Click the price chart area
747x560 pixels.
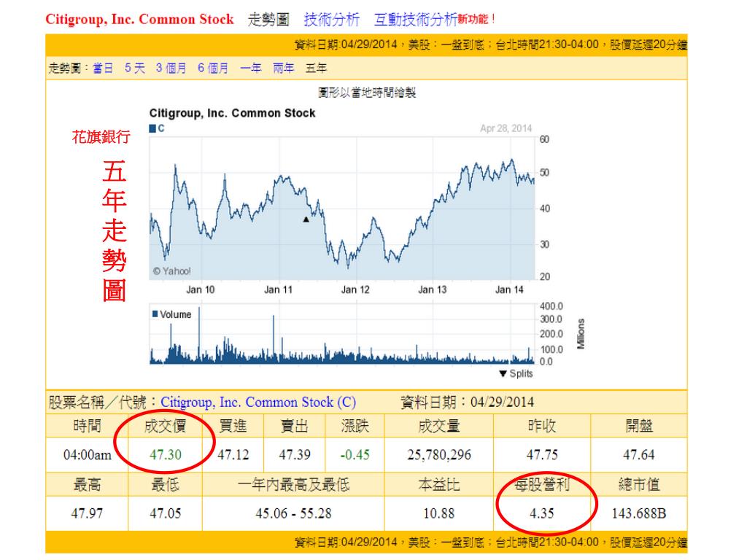point(342,209)
